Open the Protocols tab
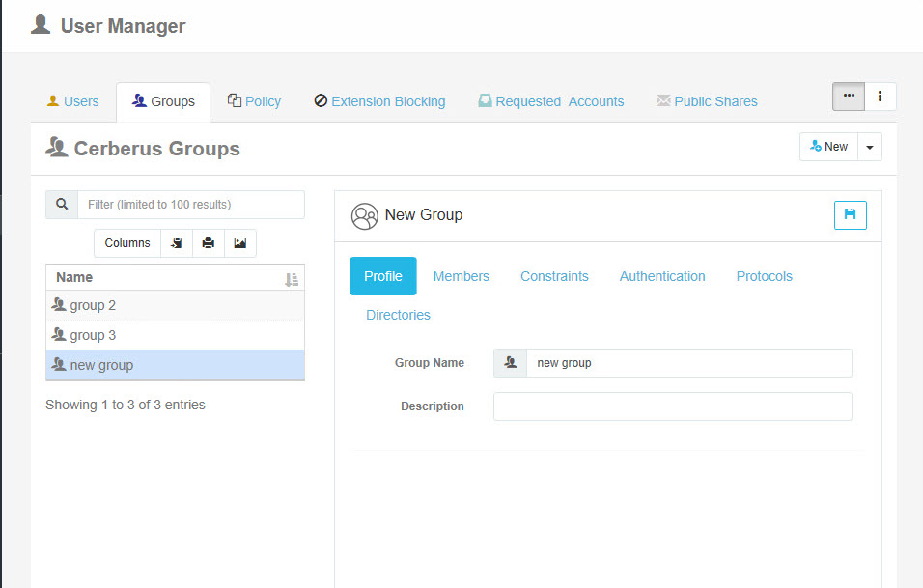 (765, 276)
